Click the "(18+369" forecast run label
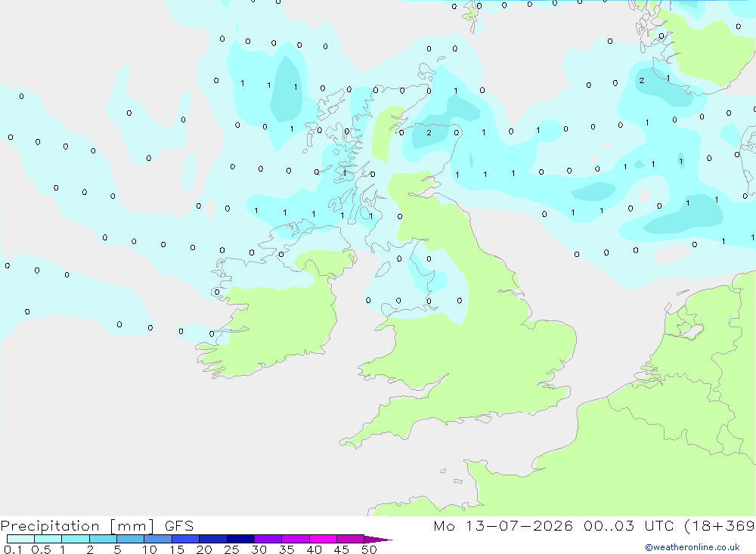The width and height of the screenshot is (756, 554). [x=720, y=526]
